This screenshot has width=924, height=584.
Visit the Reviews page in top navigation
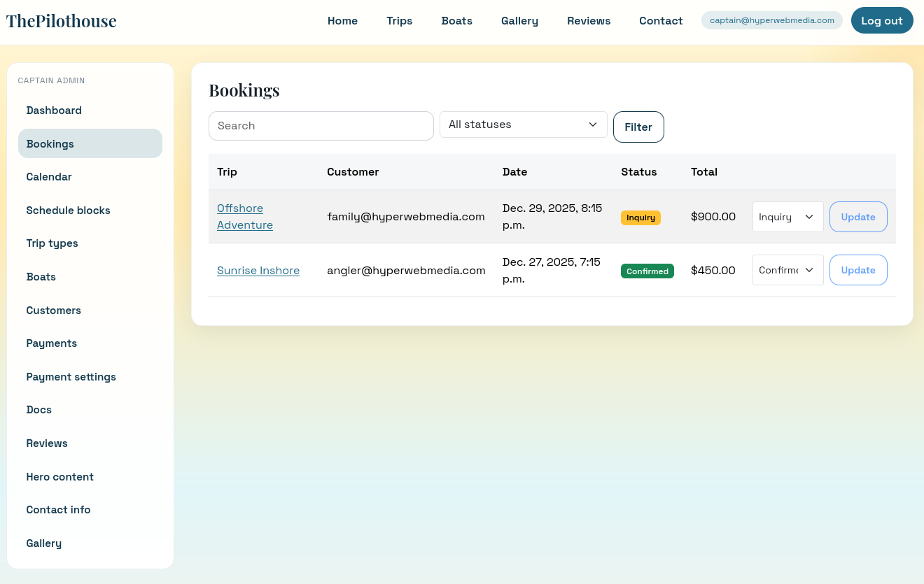click(x=589, y=20)
